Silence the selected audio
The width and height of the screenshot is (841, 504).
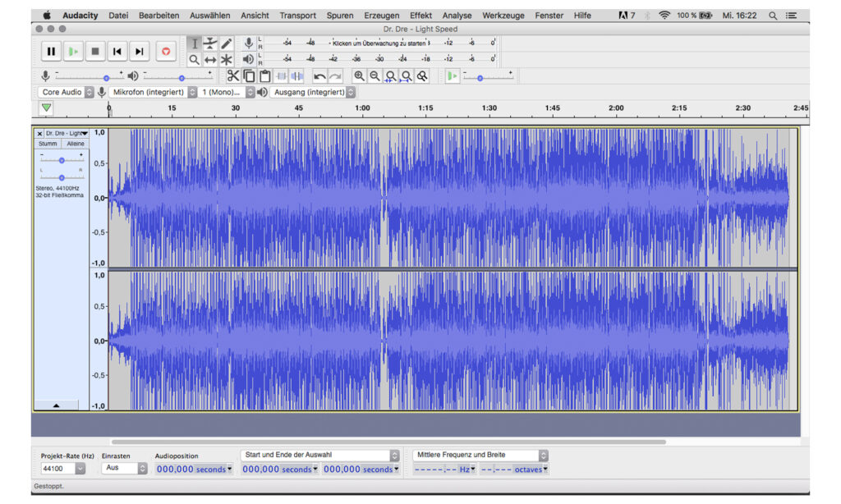(296, 76)
